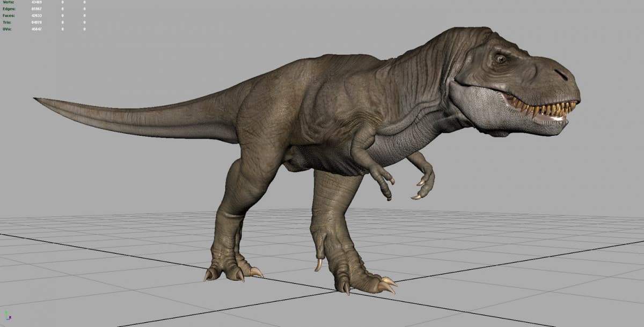This screenshot has height=327, width=644.
Task: Select the Edges label in poly count HUD
Action: pyautogui.click(x=10, y=10)
